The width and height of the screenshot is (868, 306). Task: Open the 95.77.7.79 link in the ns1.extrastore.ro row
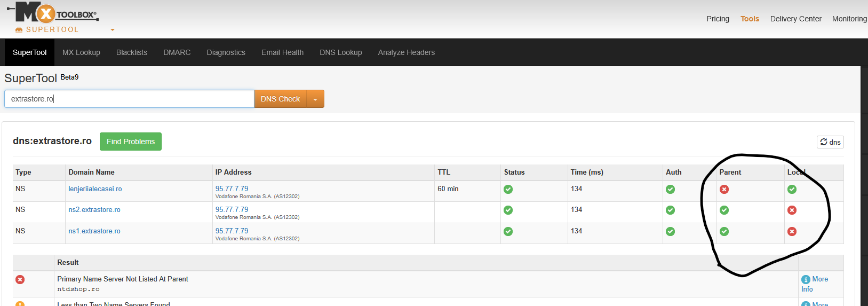coord(232,231)
